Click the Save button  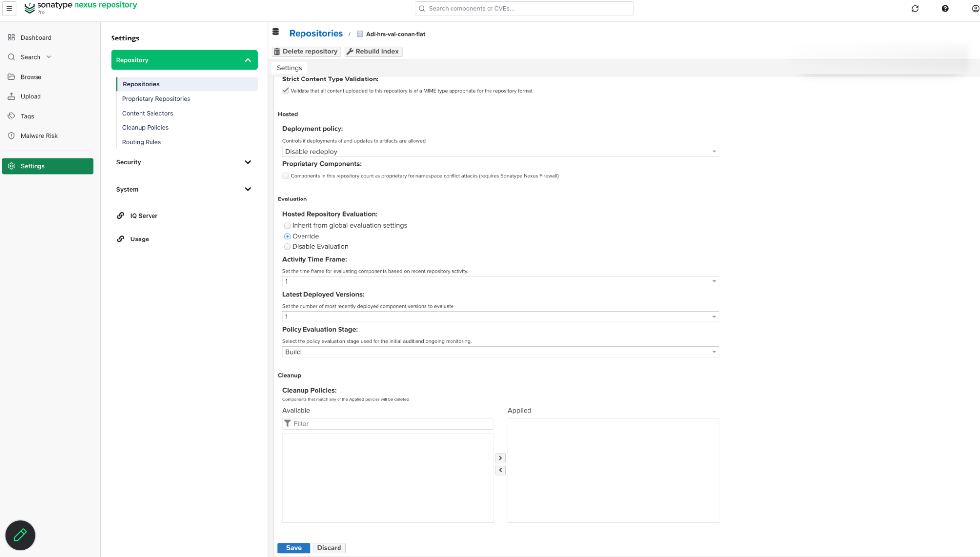294,548
